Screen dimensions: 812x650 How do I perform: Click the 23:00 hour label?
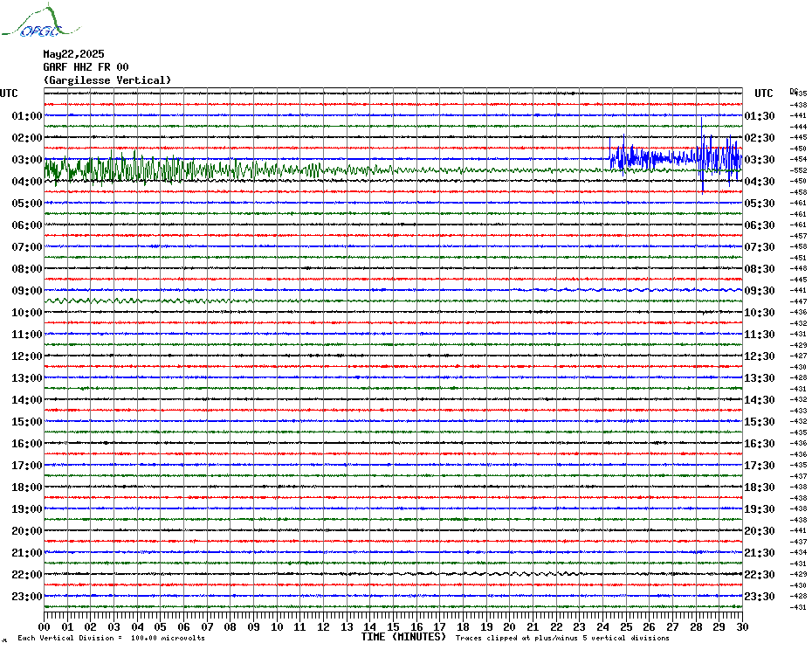point(27,596)
